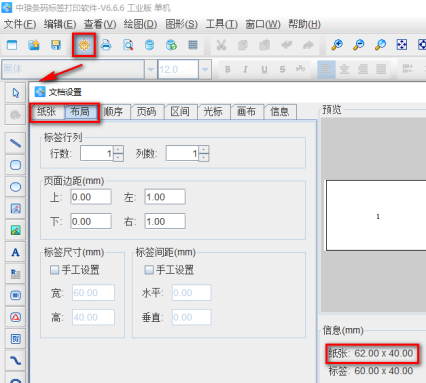
Task: Align text to the left
Action: pyautogui.click(x=326, y=69)
